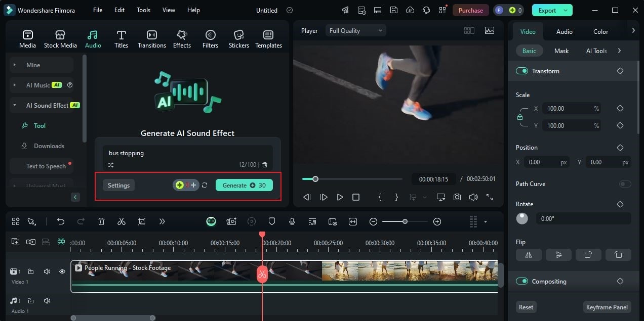Adjust the player volume icon
Screen dimensions: 644x321
pyautogui.click(x=473, y=197)
